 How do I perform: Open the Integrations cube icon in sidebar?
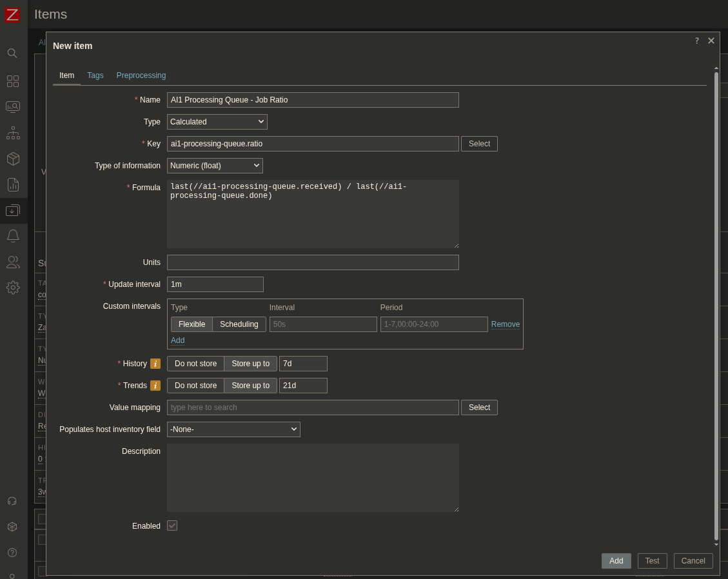(x=12, y=527)
